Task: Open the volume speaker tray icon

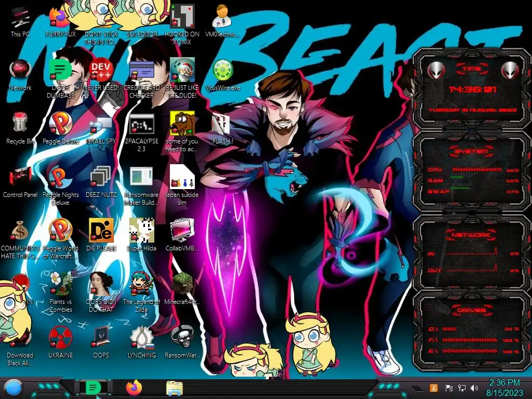Action: (474, 388)
